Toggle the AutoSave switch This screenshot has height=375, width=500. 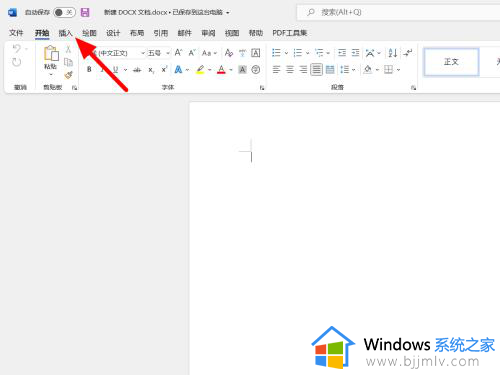tap(64, 12)
